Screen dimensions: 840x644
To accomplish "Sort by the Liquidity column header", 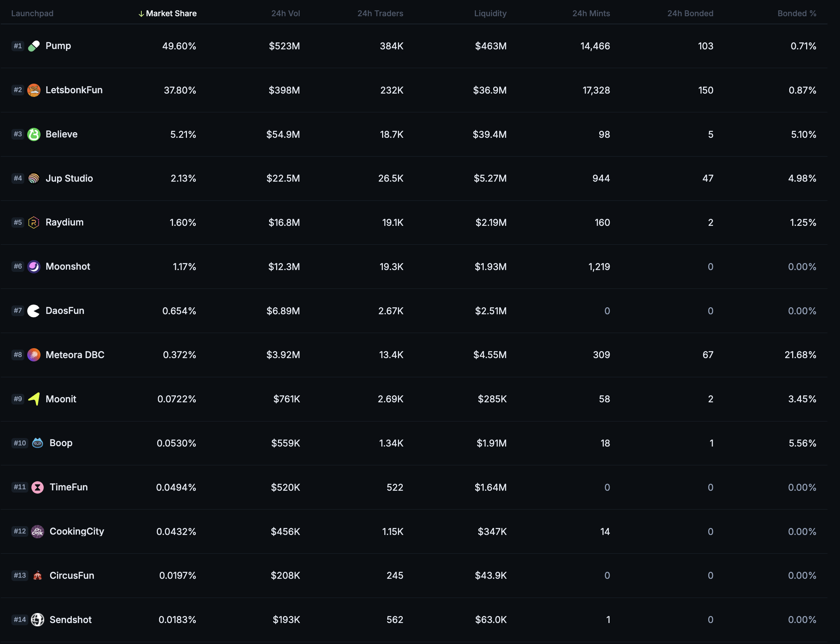I will 490,13.
